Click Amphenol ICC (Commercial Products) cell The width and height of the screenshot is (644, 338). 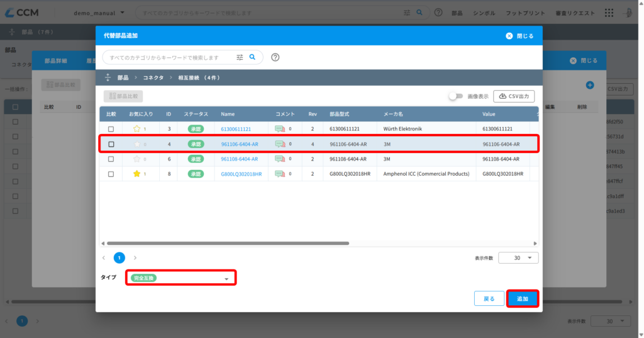point(426,174)
